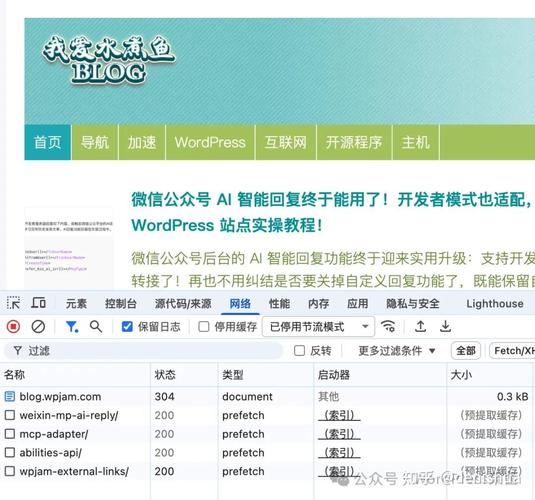Uncheck the 保留日志 checkbox
535x500 pixels.
[127, 327]
